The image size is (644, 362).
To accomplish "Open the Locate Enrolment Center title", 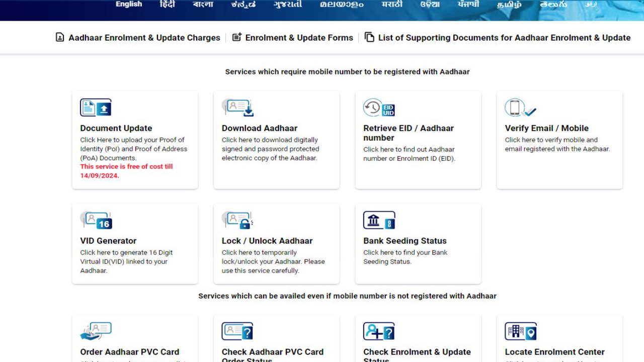I will click(x=554, y=352).
